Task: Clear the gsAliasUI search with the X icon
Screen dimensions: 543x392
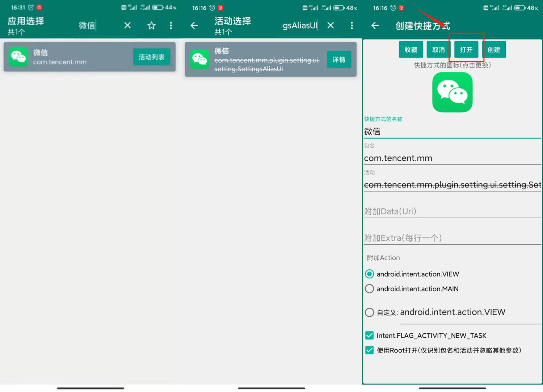Action: pyautogui.click(x=330, y=25)
